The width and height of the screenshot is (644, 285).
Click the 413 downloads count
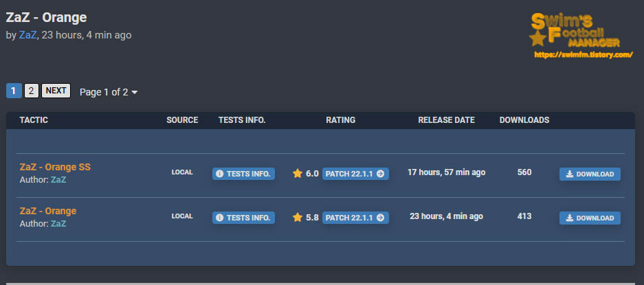click(524, 216)
